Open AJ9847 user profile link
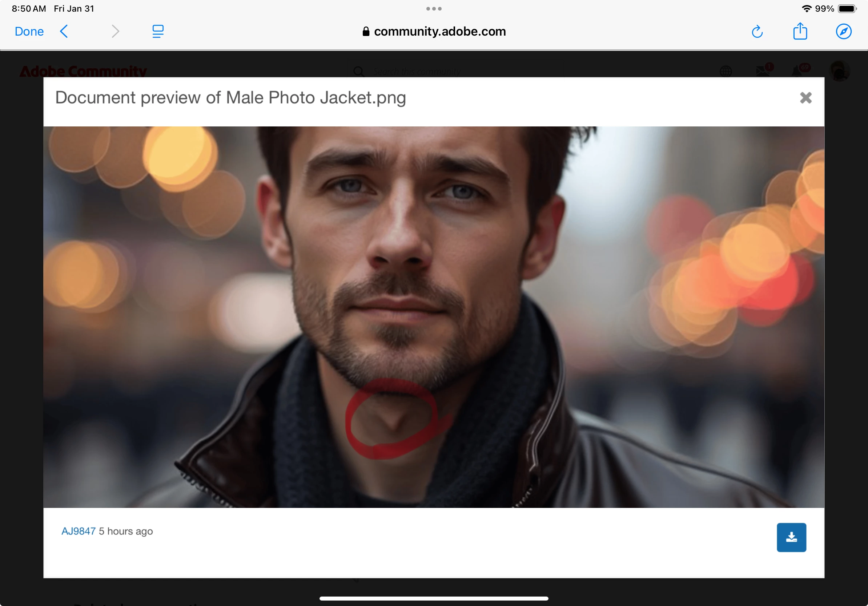 [78, 531]
